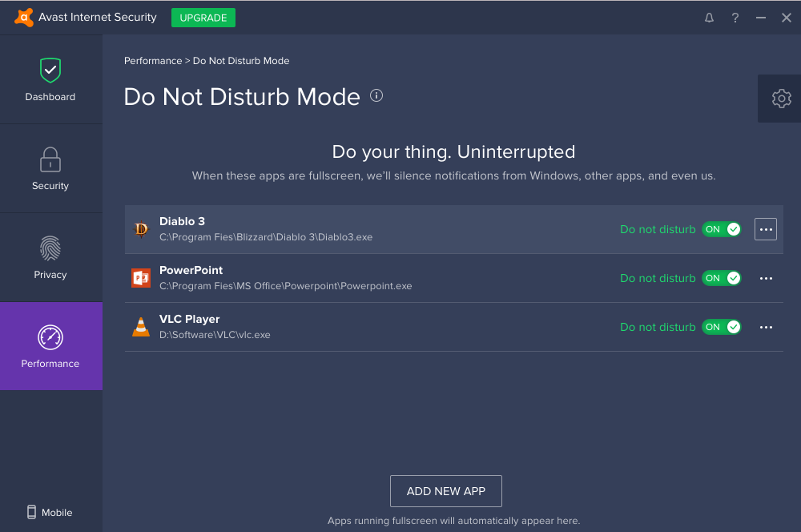The height and width of the screenshot is (532, 801).
Task: Open the VLC Player ellipsis menu
Action: pyautogui.click(x=765, y=327)
